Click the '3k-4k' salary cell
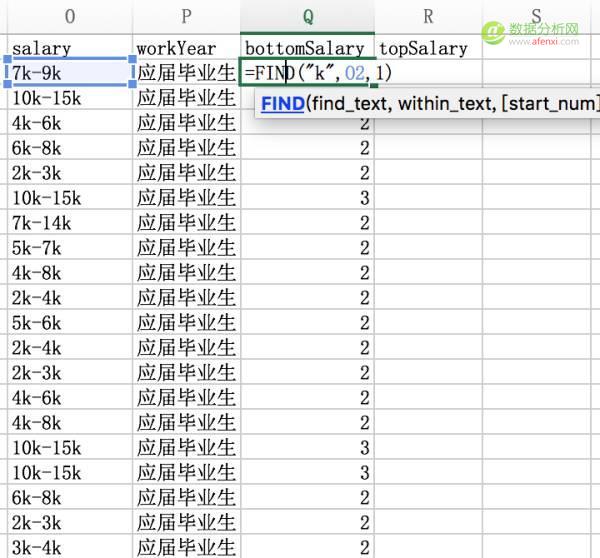This screenshot has width=600, height=558. tap(70, 547)
